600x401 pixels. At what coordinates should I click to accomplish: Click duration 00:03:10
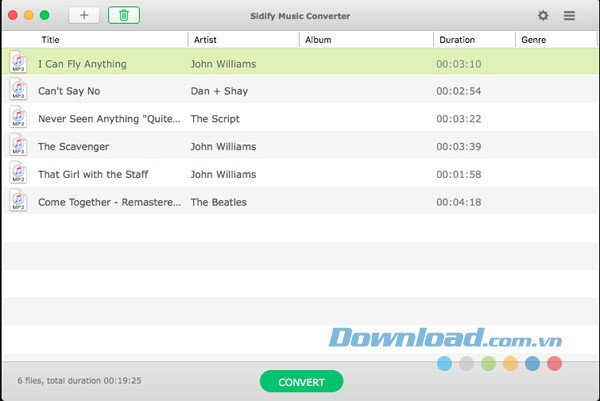coord(459,64)
